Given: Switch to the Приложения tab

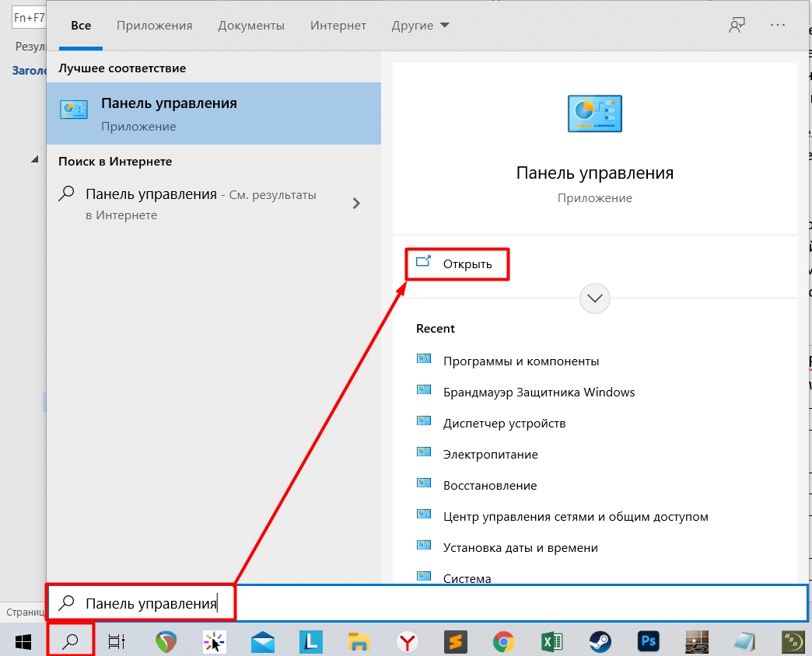Looking at the screenshot, I should coord(154,26).
